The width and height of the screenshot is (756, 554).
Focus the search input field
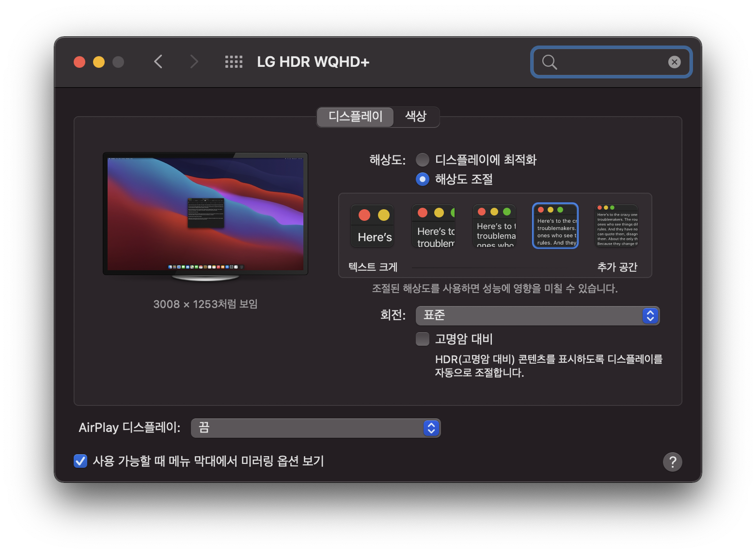[x=612, y=62]
